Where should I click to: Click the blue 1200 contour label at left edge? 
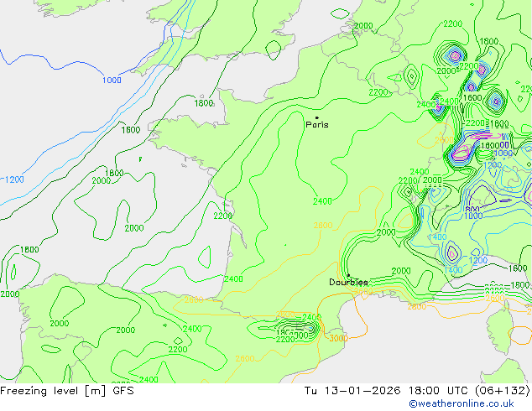(13, 179)
